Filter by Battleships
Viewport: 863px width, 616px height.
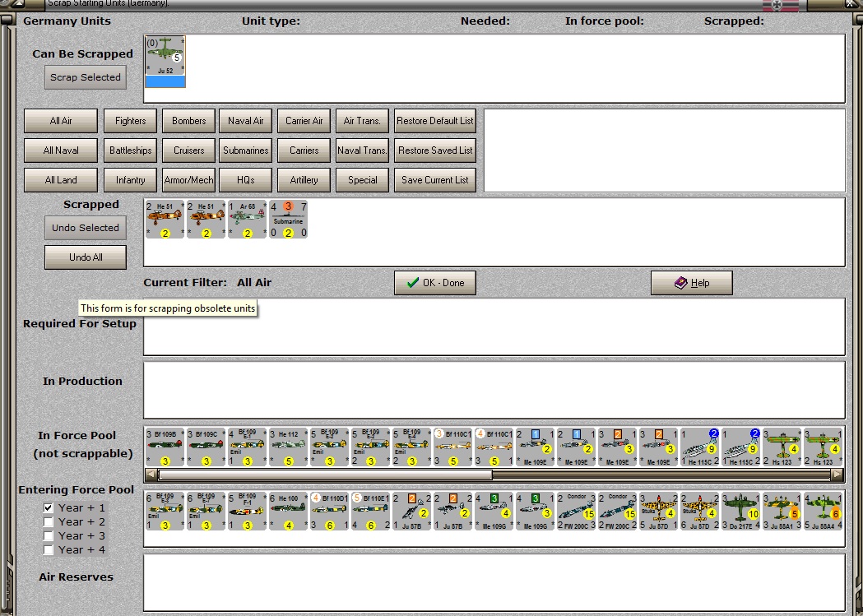(x=131, y=151)
